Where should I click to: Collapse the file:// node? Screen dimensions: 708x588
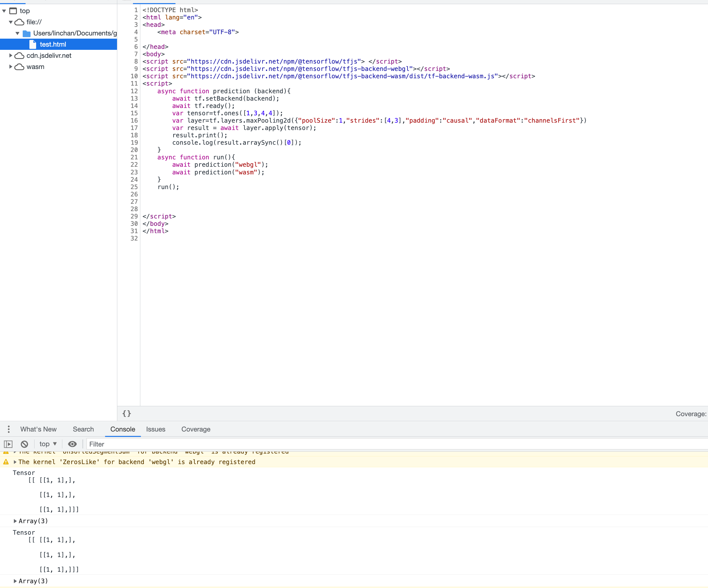coord(11,22)
